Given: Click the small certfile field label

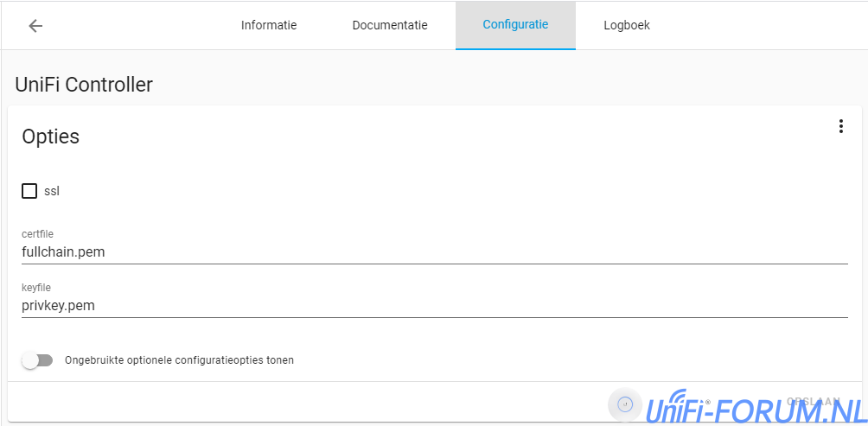Looking at the screenshot, I should [x=37, y=234].
